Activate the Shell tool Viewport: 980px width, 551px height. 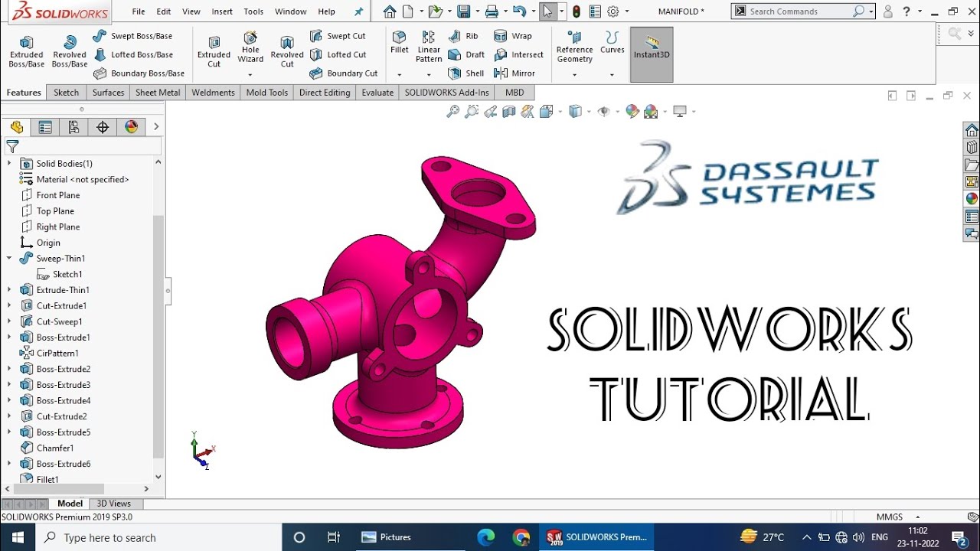click(466, 73)
